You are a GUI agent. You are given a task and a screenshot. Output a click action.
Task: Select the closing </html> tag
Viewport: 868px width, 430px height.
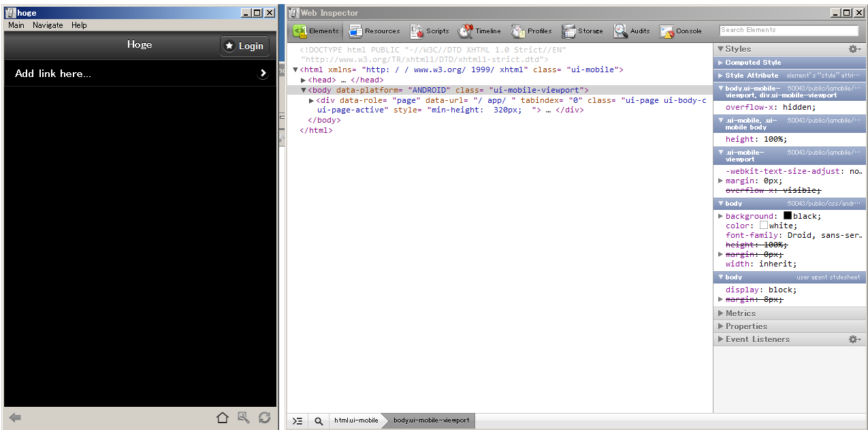click(x=316, y=130)
